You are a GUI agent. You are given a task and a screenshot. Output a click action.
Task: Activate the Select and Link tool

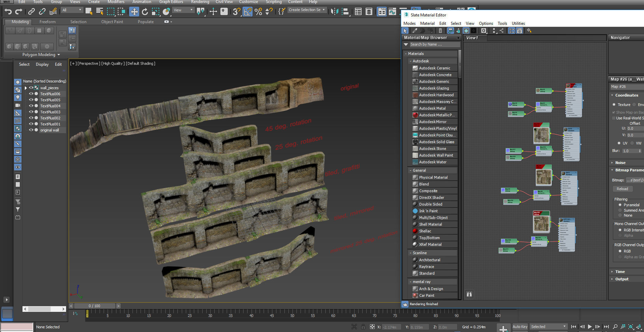click(x=31, y=11)
